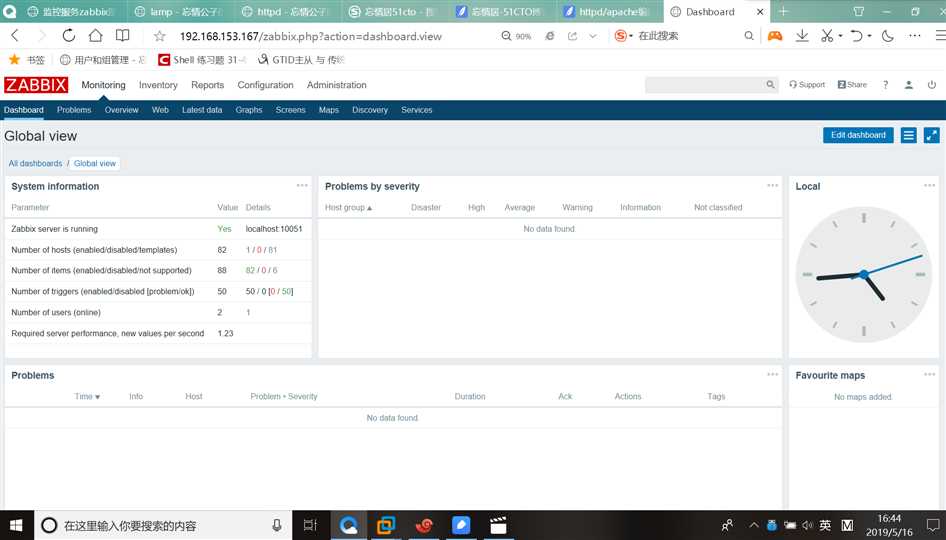Open the reading mode book icon
The image size is (946, 540).
[x=122, y=36]
